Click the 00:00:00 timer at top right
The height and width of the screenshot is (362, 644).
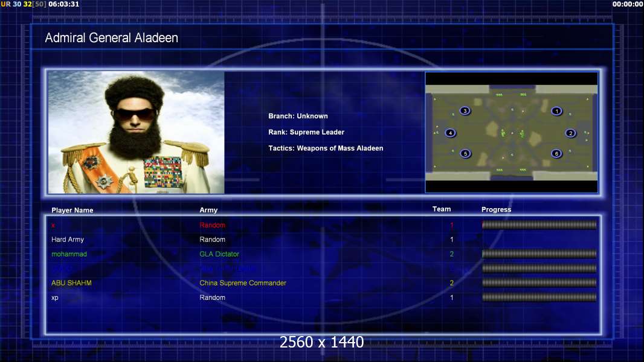pos(628,4)
